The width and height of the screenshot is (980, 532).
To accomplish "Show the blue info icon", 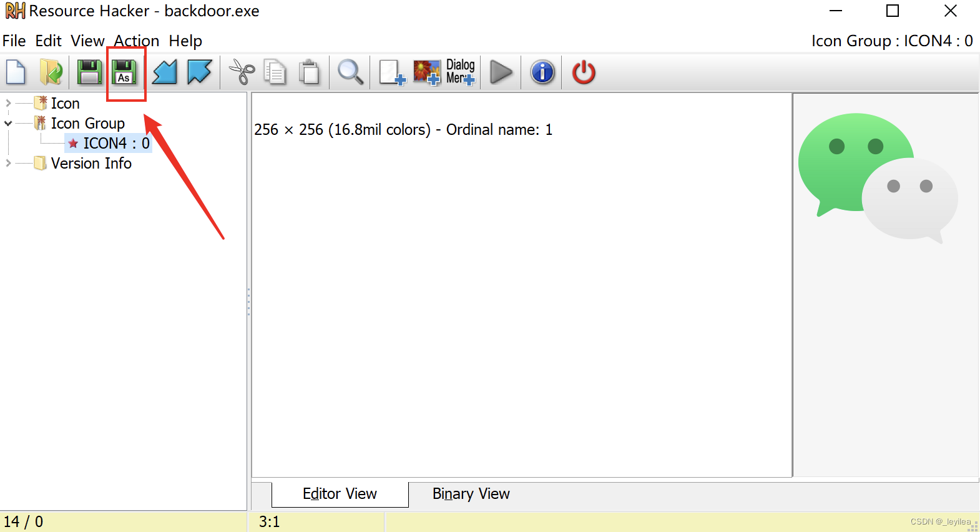I will [x=542, y=72].
